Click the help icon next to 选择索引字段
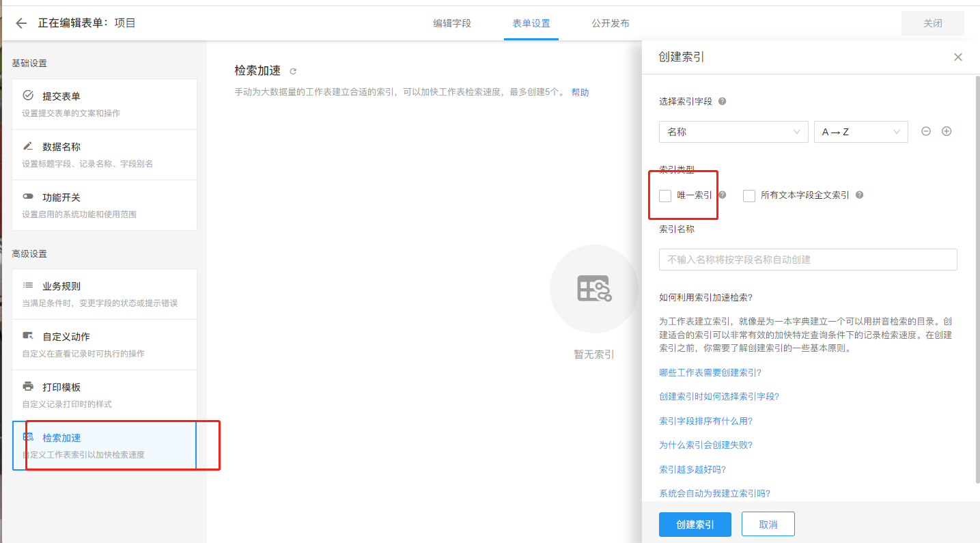This screenshot has width=980, height=543. [722, 101]
